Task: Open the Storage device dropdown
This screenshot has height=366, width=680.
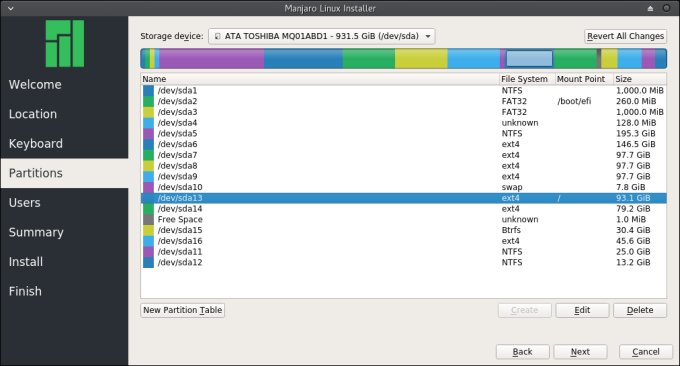Action: tap(321, 36)
